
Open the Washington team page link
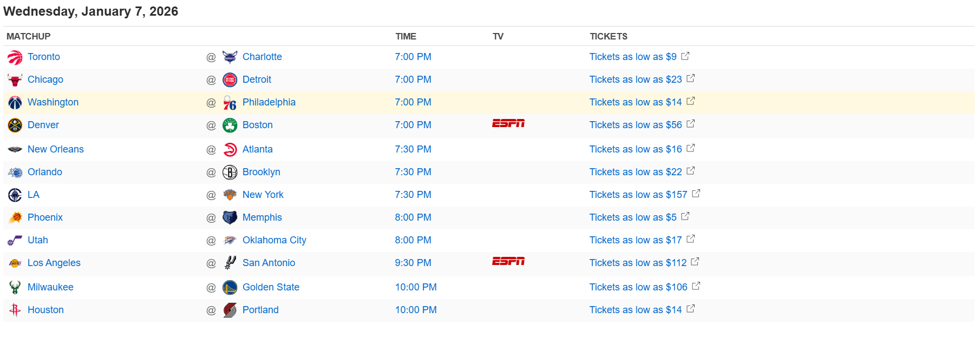53,102
